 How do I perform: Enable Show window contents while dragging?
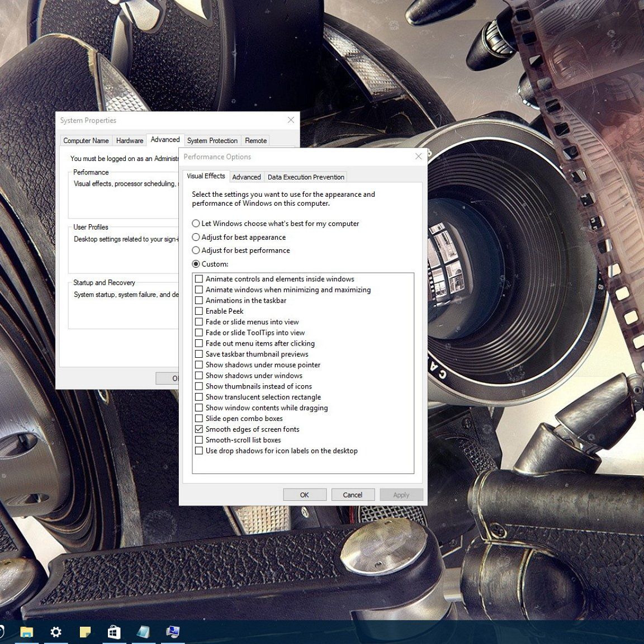[x=198, y=408]
